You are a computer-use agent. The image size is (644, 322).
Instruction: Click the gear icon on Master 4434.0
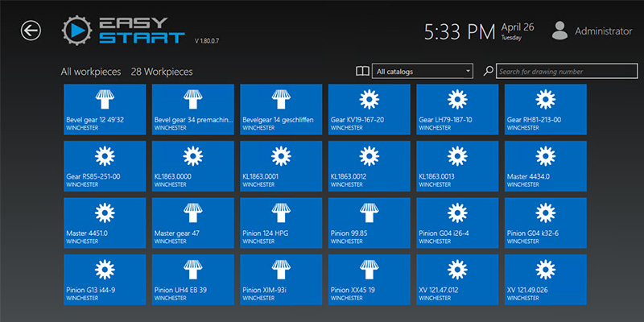pos(546,156)
